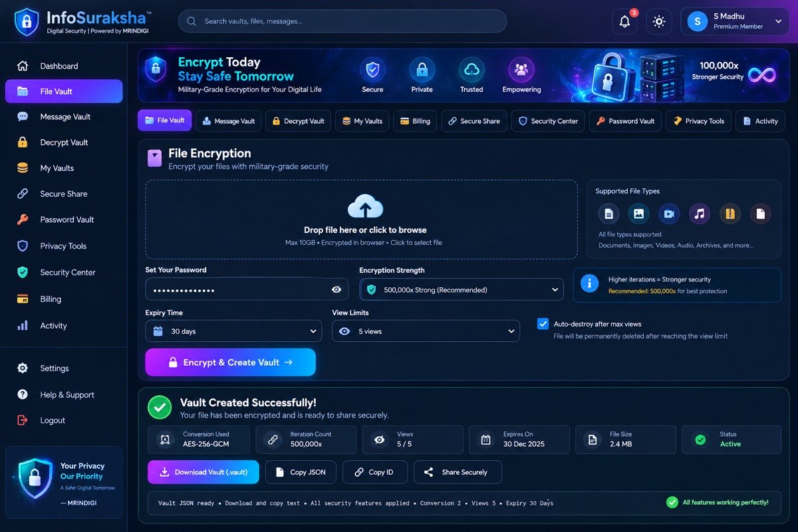Open My Vaults in the sidebar
Screen dimensions: 798x532
64,168
